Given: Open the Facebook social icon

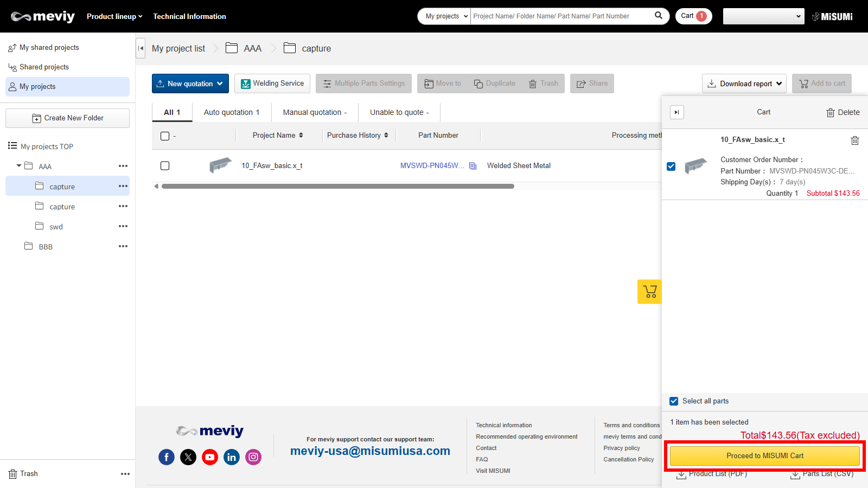Looking at the screenshot, I should (x=167, y=457).
